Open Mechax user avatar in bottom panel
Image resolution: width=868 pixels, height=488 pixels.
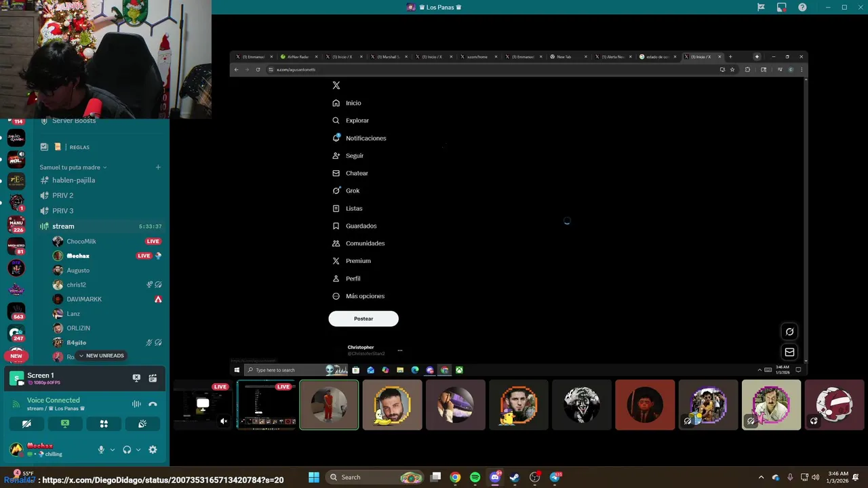point(16,449)
